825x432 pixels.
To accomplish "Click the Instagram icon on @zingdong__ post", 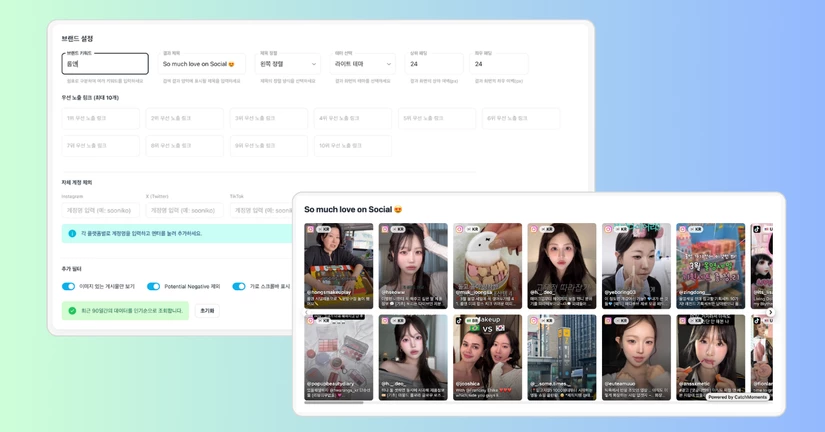I will pos(682,229).
